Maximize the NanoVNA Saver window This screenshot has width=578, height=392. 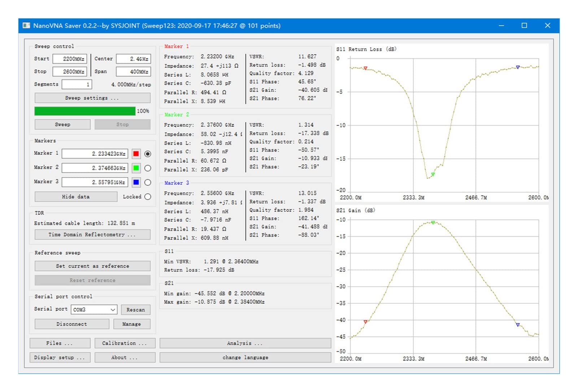(524, 26)
